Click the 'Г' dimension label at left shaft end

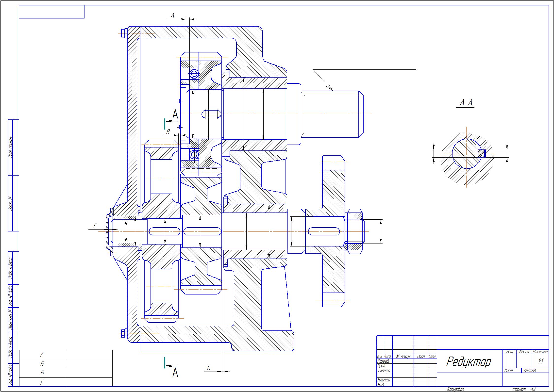(96, 226)
